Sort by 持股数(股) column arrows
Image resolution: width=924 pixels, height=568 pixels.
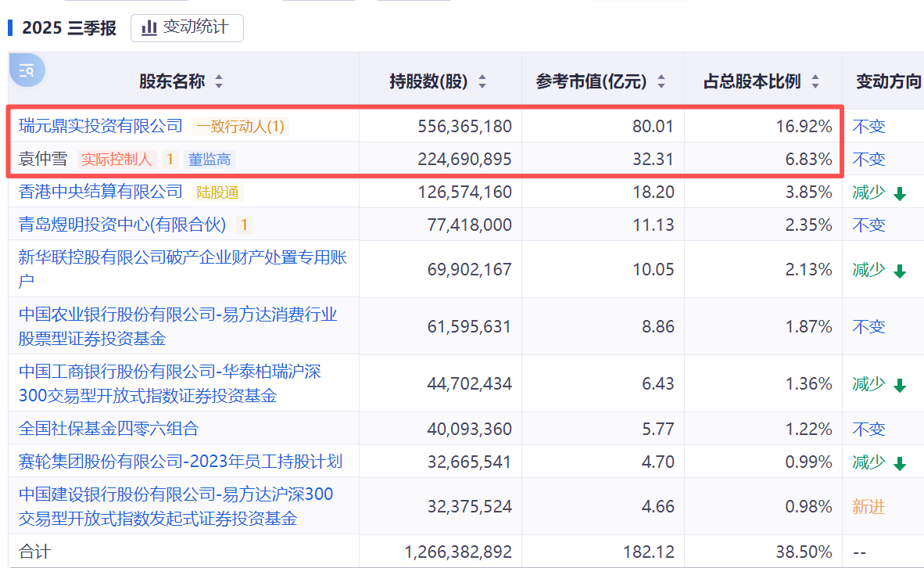click(482, 81)
